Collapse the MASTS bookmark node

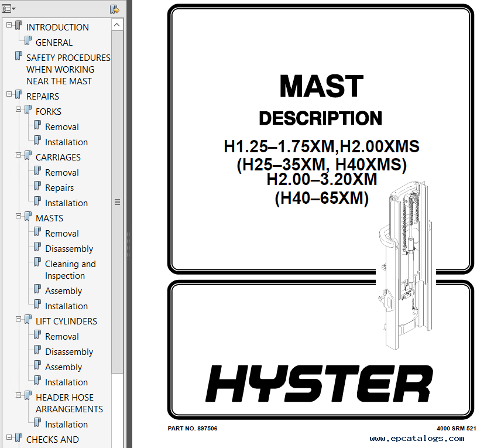(19, 216)
